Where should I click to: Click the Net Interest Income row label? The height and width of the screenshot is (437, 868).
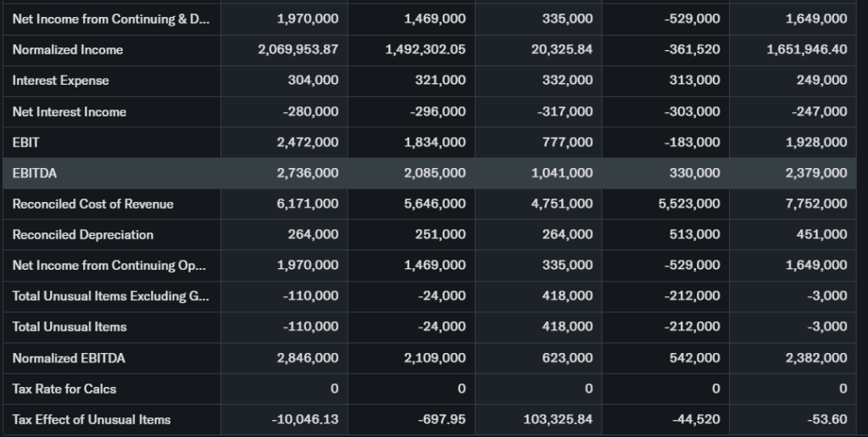click(x=70, y=112)
